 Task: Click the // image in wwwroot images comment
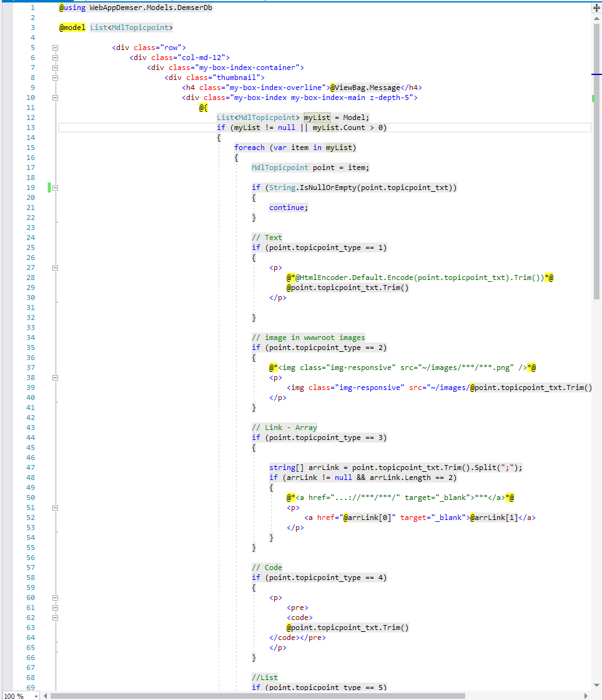pyautogui.click(x=308, y=337)
